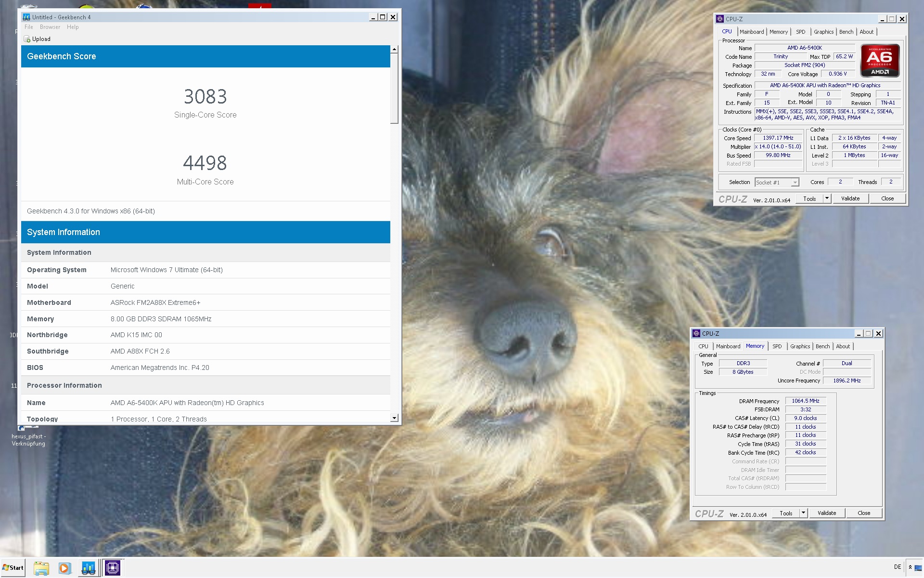Open Graphics tab in lower CPU-Z window
Image resolution: width=924 pixels, height=578 pixels.
point(800,346)
